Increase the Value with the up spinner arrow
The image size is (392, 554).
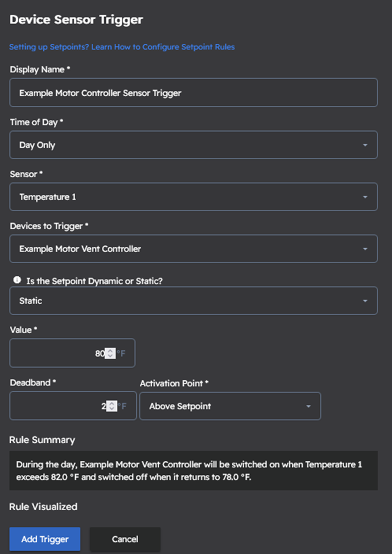pos(111,351)
